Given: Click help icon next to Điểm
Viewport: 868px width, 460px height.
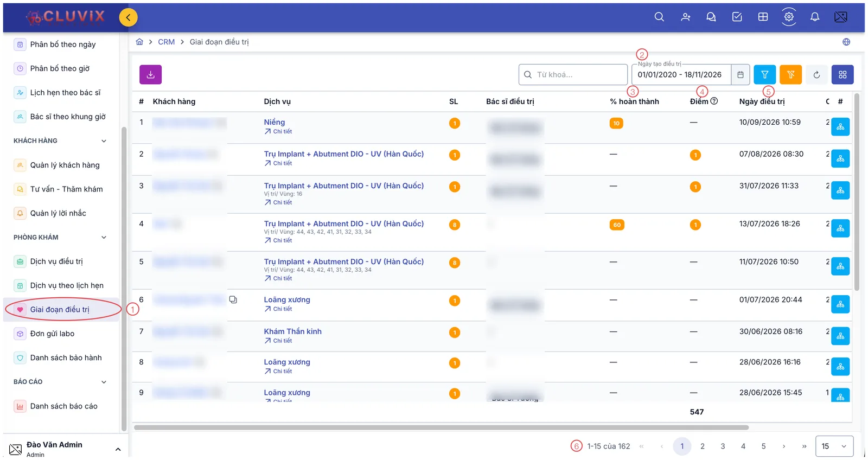Looking at the screenshot, I should [x=714, y=101].
